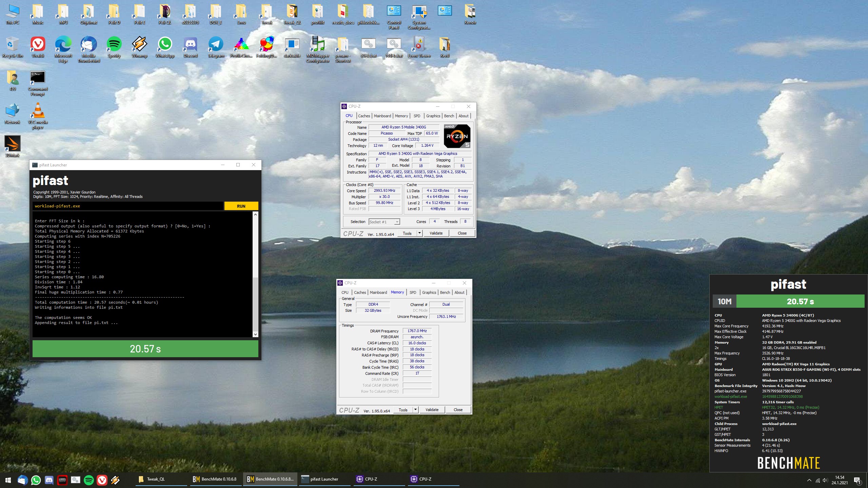Click Tools button in lower CPU-Z

click(x=403, y=410)
